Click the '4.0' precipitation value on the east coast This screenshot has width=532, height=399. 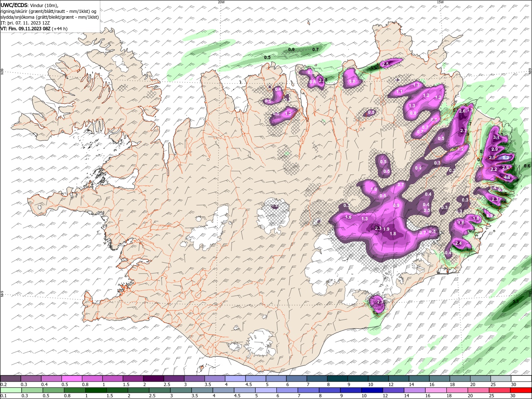tap(507, 177)
